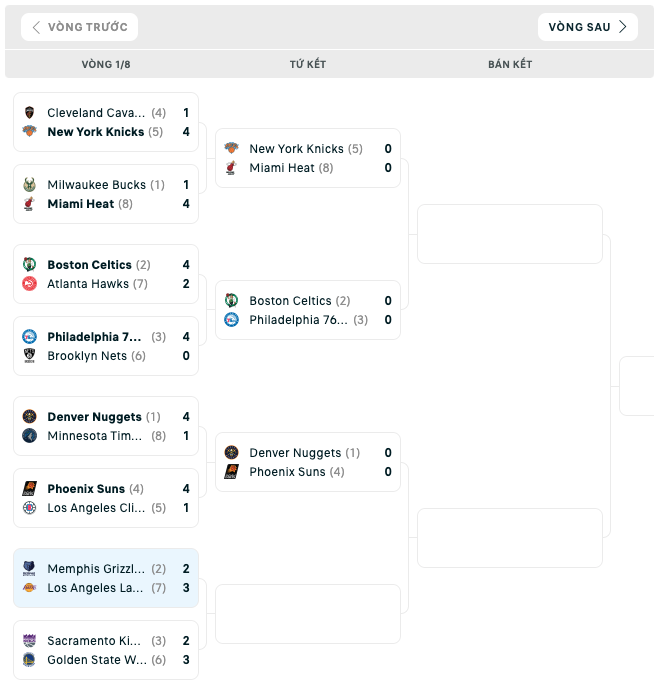Click the Sacramento Kings logo icon

click(x=29, y=640)
